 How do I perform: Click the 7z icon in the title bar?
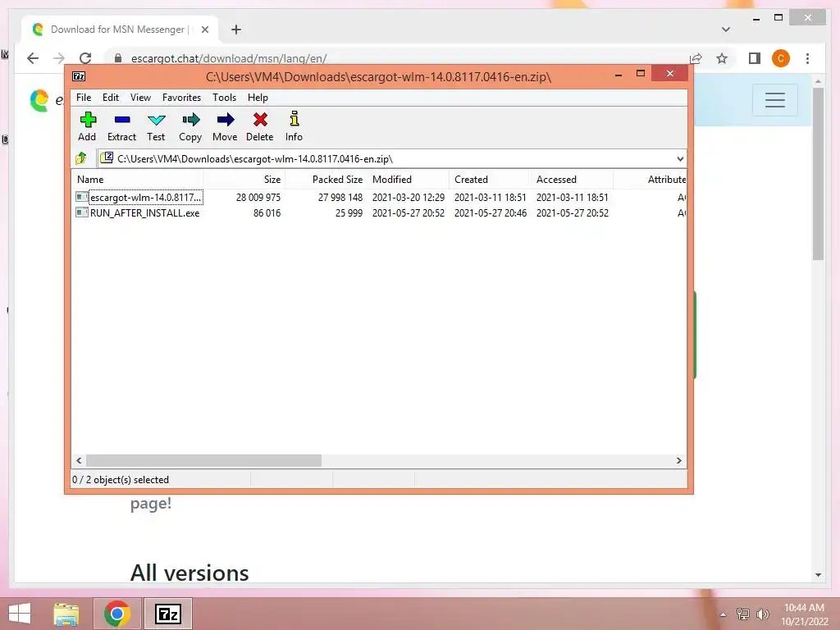point(79,76)
